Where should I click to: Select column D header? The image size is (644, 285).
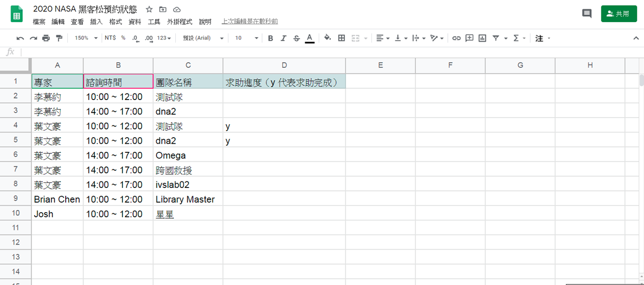pyautogui.click(x=284, y=65)
